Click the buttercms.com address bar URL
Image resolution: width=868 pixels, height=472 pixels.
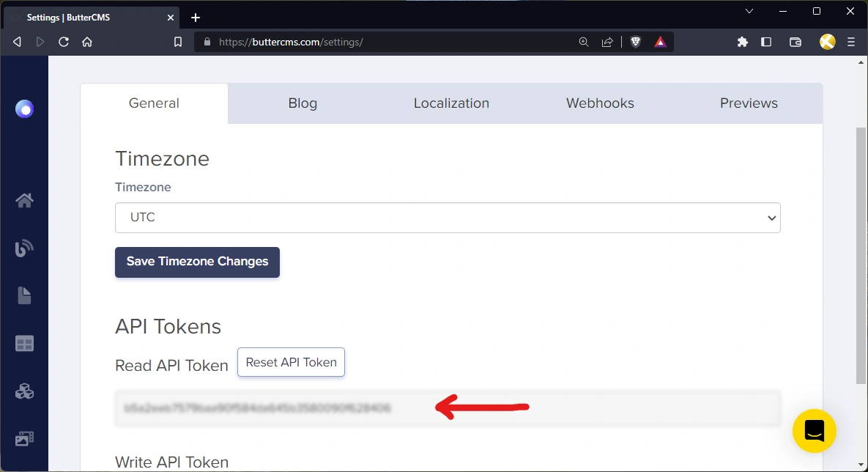tap(292, 42)
